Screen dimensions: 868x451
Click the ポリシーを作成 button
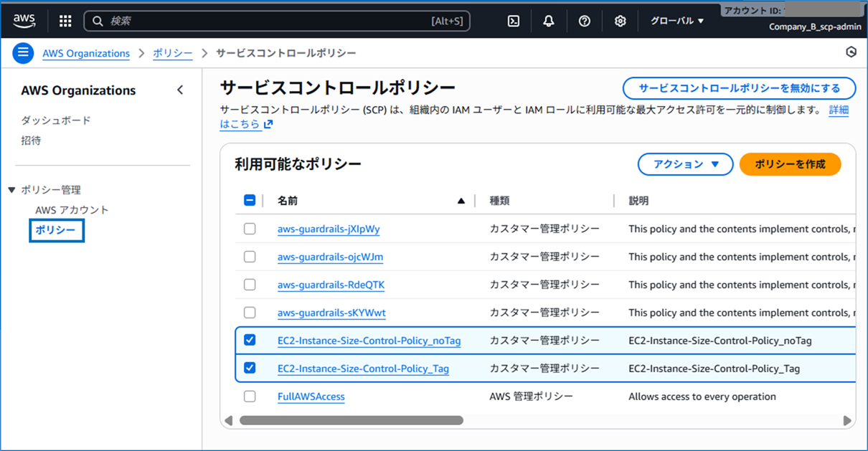pos(790,164)
